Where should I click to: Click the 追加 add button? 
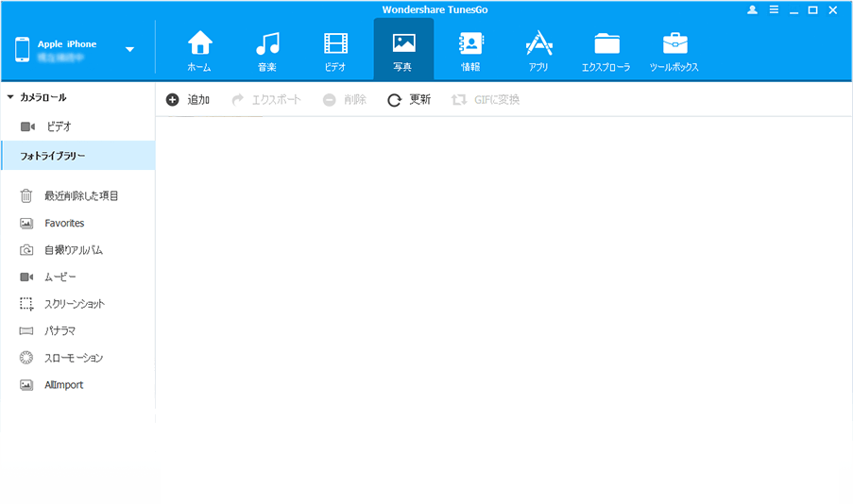tap(188, 99)
